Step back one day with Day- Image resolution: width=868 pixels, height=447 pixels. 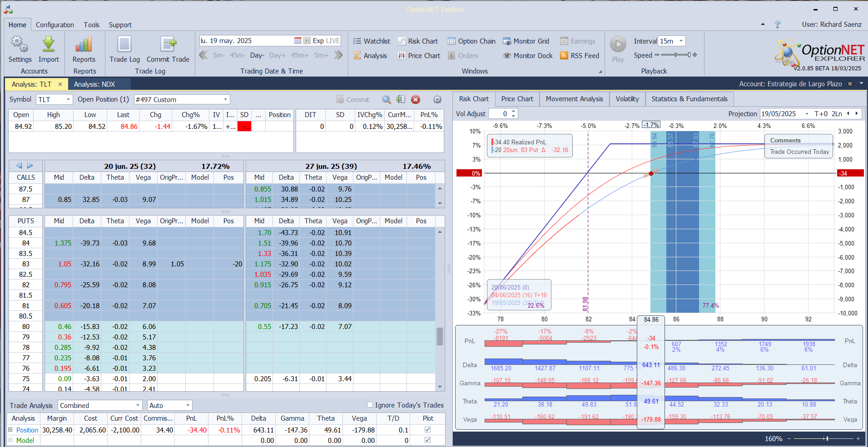click(x=257, y=55)
